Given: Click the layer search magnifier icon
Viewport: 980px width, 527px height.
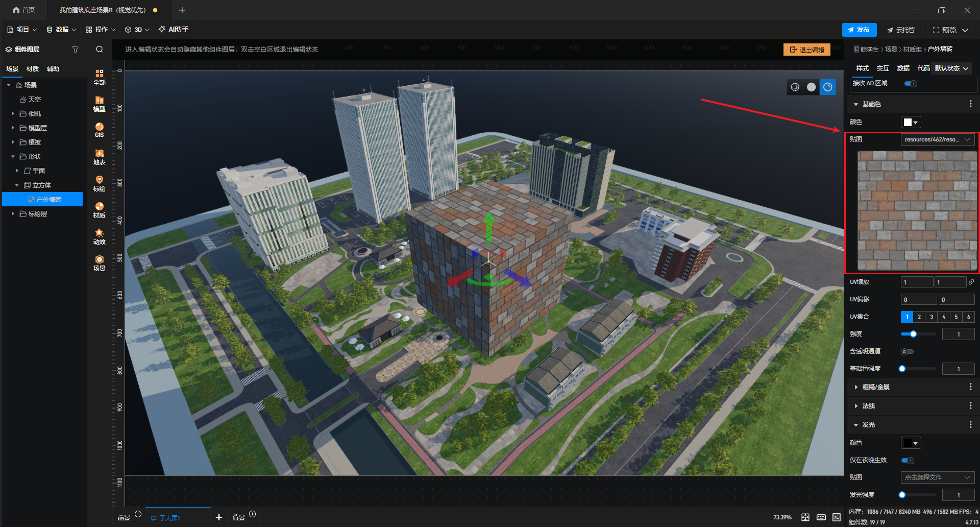Looking at the screenshot, I should tap(100, 49).
